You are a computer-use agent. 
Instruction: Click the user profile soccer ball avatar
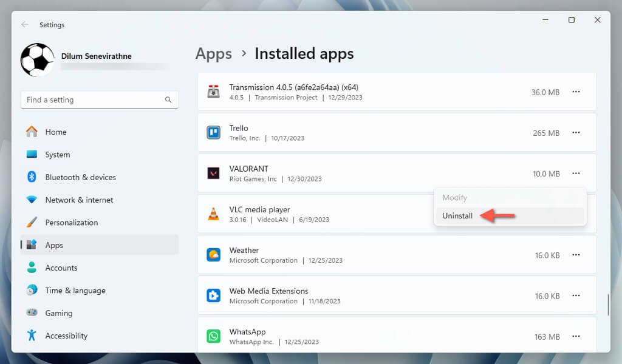pyautogui.click(x=37, y=60)
